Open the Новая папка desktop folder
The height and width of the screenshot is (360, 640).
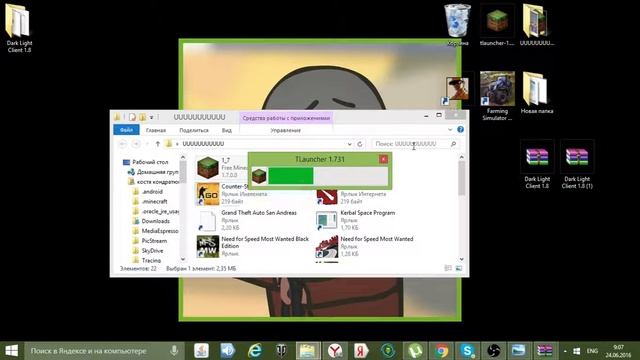[x=536, y=93]
